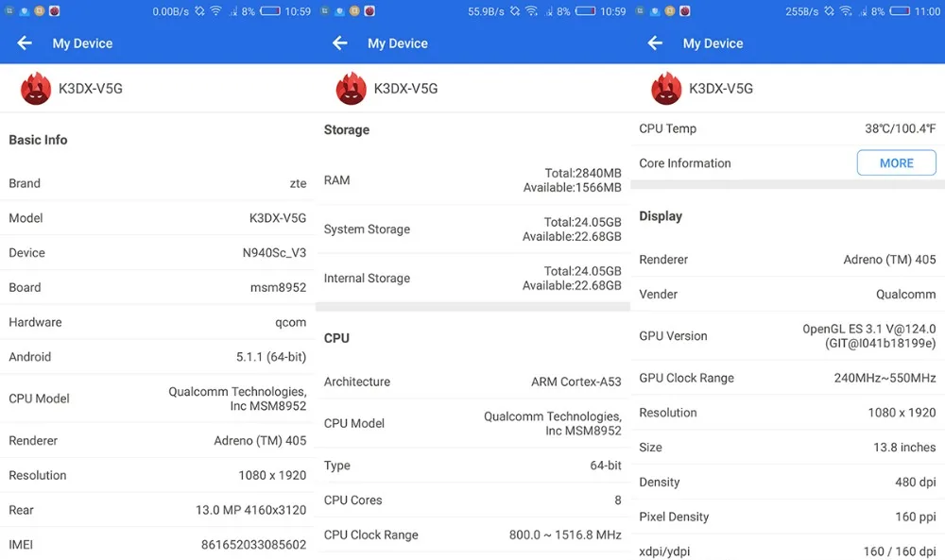Tap Wi-Fi icon in the 255B/s status bar
945x560 pixels.
coord(846,10)
